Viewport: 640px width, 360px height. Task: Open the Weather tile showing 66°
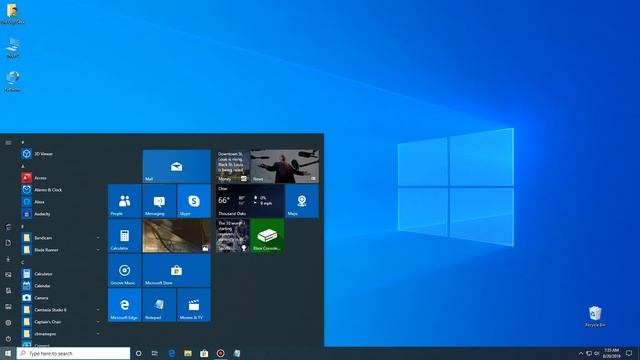(250, 201)
